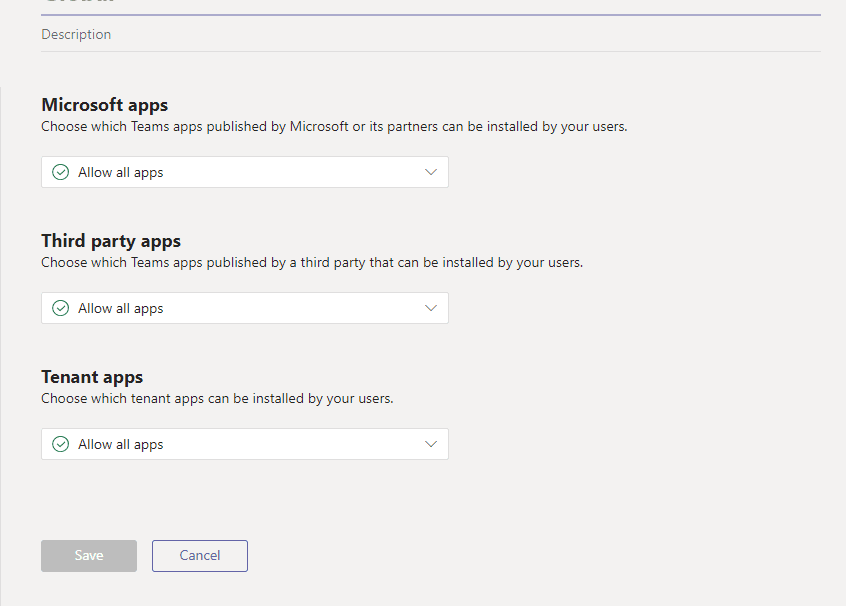Viewport: 846px width, 606px height.
Task: Click the tenant apps description sentence
Action: click(217, 399)
